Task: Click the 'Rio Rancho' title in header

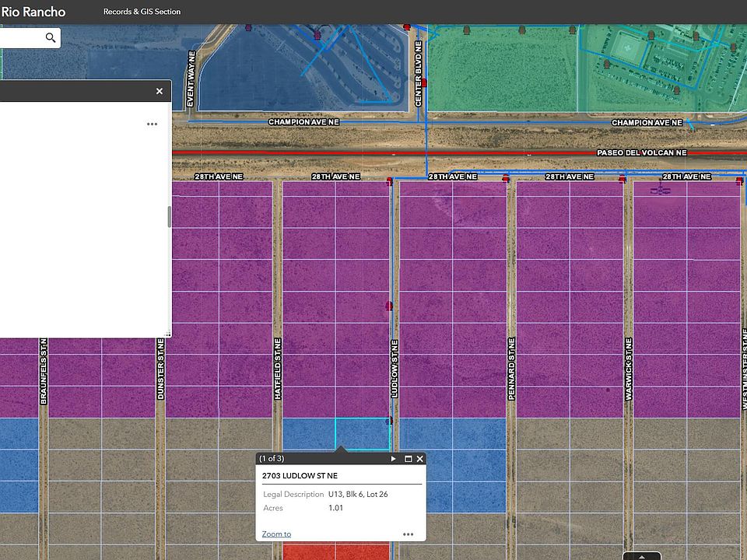Action: pos(33,12)
